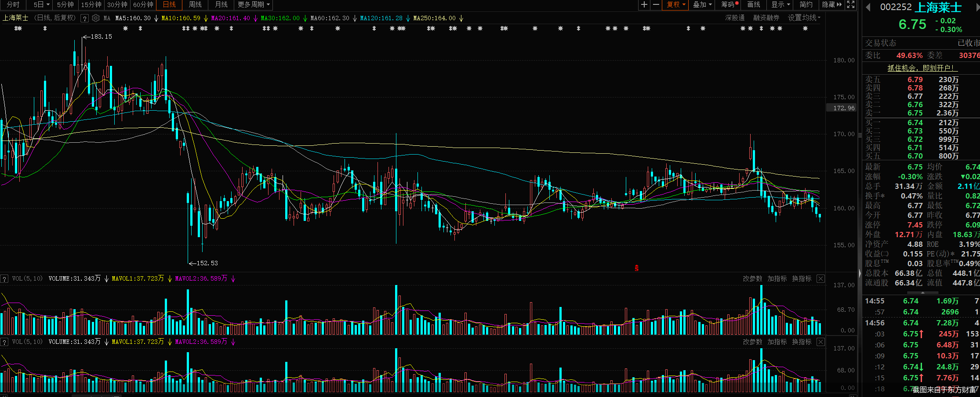The image size is (980, 397).
Task: Click 换指标 in the first VOL panel
Action: (802, 279)
